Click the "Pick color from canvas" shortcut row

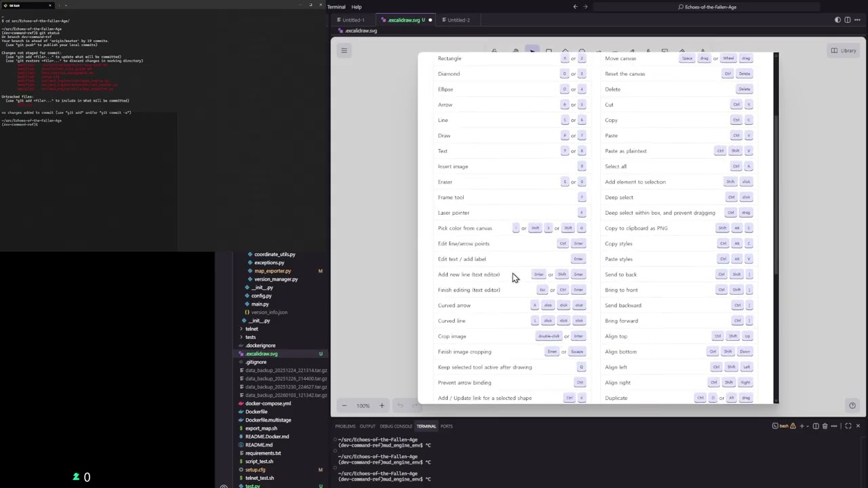[x=512, y=228]
